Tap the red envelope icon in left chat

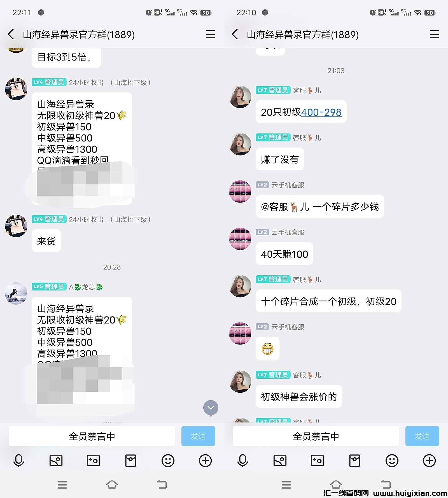click(130, 460)
